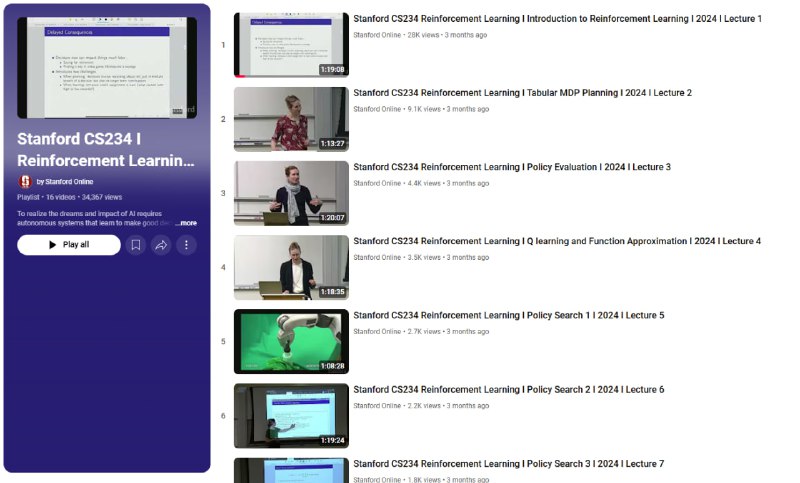This screenshot has height=483, width=800.
Task: Click the 1:19:24 duration badge
Action: (x=332, y=440)
